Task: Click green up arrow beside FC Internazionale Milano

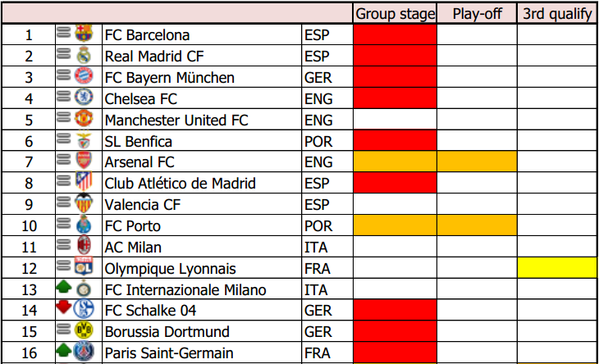Action: pos(65,289)
